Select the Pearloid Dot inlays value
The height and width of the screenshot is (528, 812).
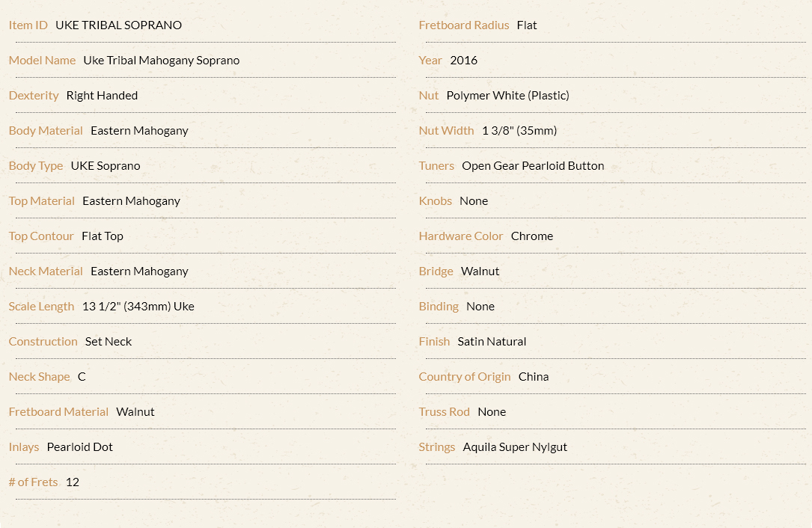tap(80, 447)
